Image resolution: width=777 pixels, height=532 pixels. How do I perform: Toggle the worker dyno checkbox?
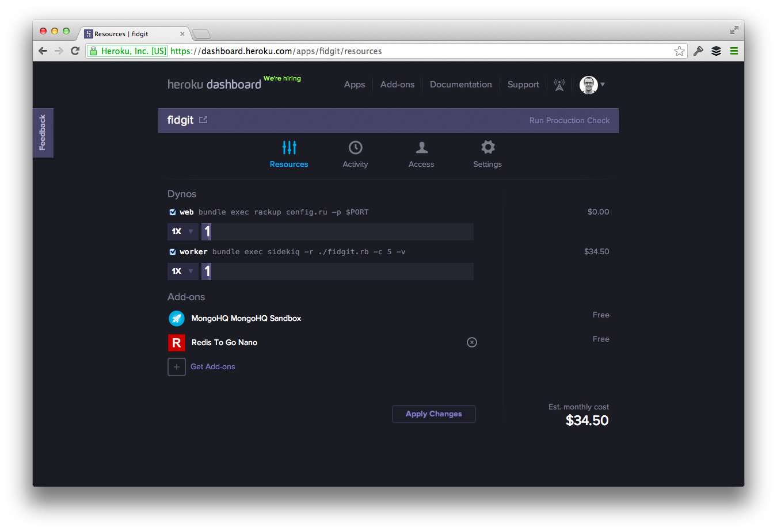[x=173, y=252]
